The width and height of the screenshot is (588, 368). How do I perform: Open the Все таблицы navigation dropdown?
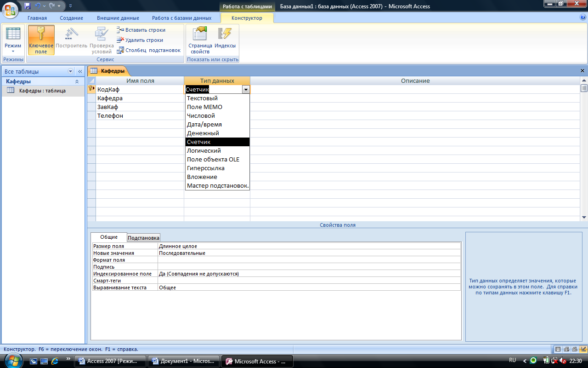coord(70,71)
